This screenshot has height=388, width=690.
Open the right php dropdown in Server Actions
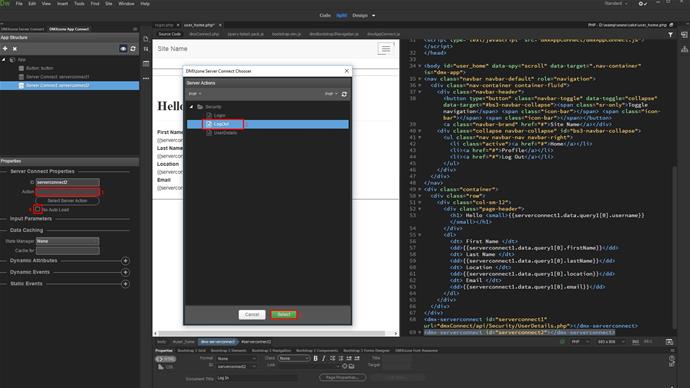click(331, 94)
